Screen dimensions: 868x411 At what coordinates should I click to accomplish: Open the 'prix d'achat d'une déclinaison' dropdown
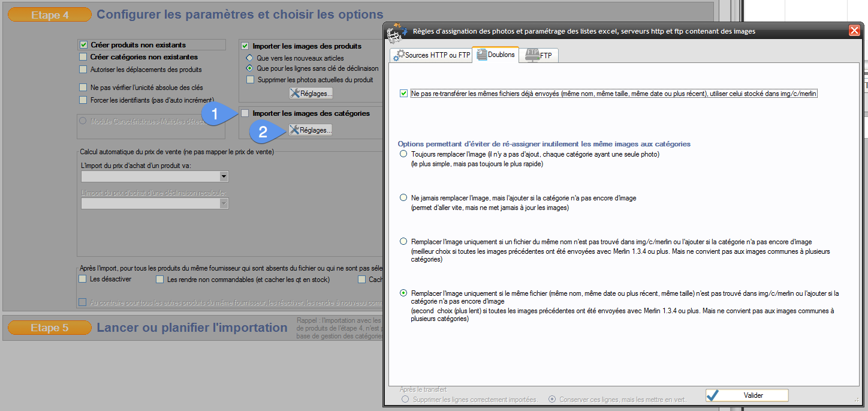(224, 203)
